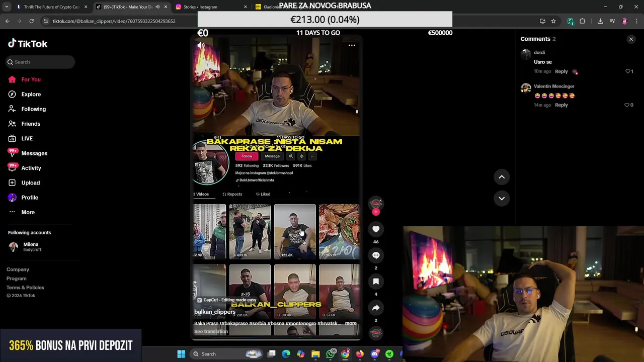
Task: Install app icon in address bar
Action: [x=542, y=21]
